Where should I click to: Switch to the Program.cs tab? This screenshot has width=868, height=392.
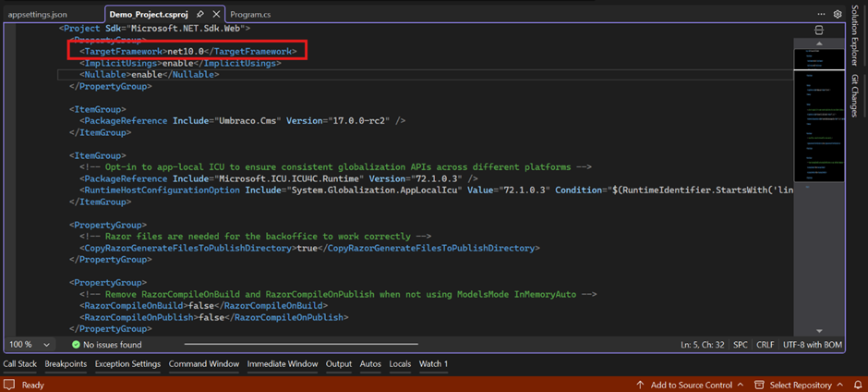250,15
